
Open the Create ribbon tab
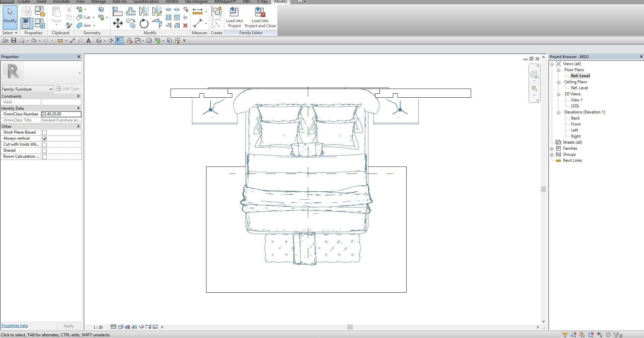[24, 2]
